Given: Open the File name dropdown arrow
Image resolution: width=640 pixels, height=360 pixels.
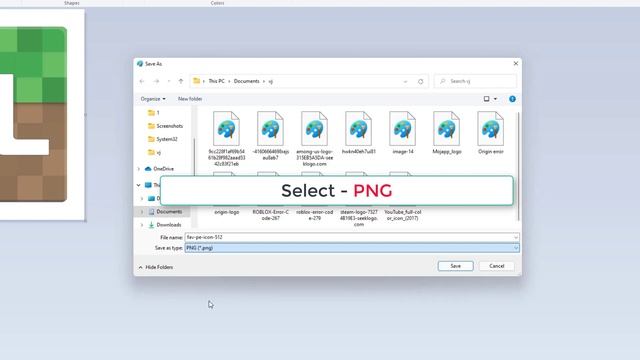Looking at the screenshot, I should [x=516, y=237].
